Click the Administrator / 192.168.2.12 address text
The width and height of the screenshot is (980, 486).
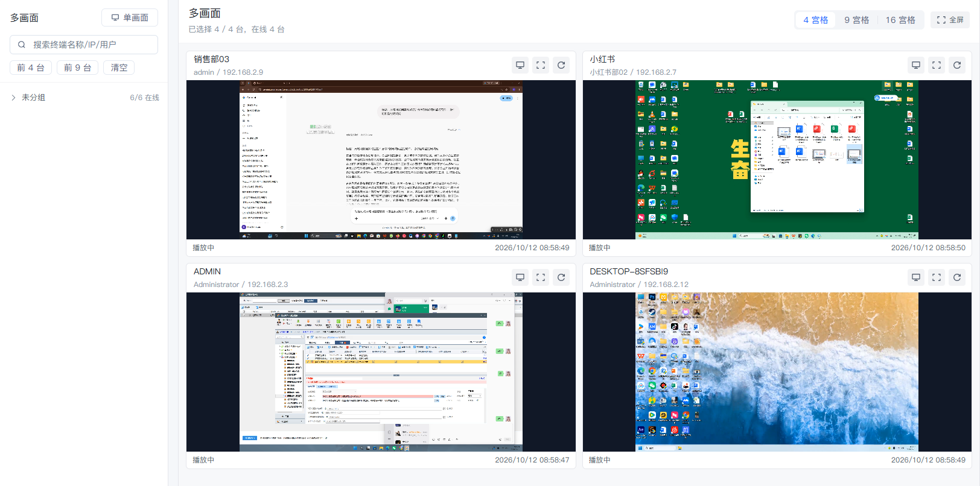pos(639,285)
